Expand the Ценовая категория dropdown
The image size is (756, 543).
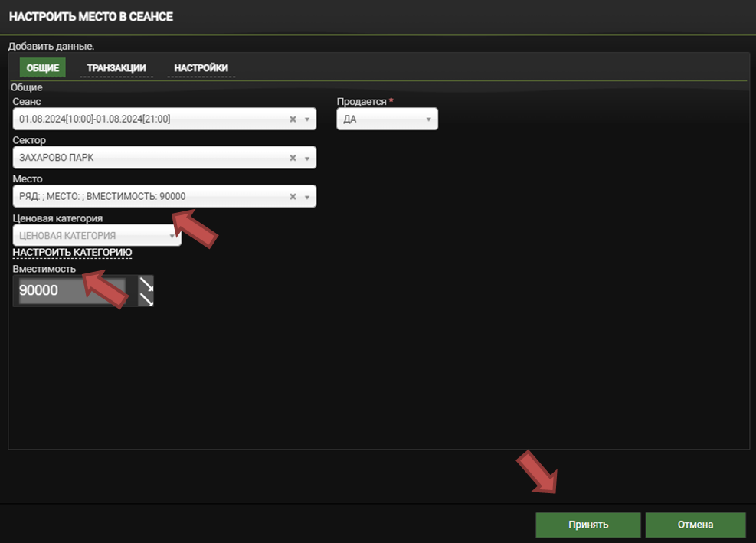coord(172,236)
